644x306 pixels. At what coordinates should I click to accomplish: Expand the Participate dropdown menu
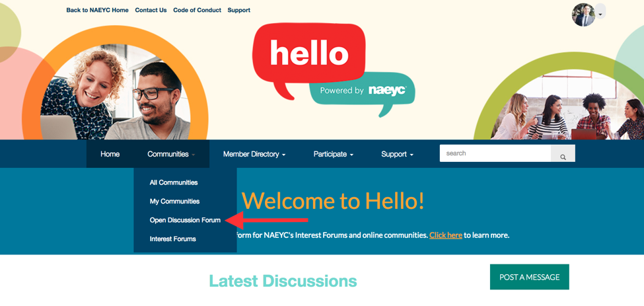coord(333,154)
